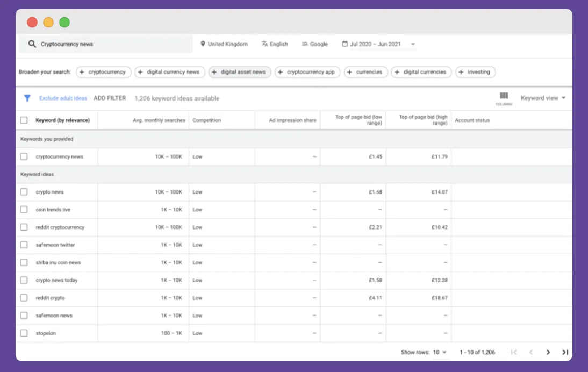Tick the checkbox for crypto news
Viewport: 588px width, 372px height.
(x=24, y=192)
